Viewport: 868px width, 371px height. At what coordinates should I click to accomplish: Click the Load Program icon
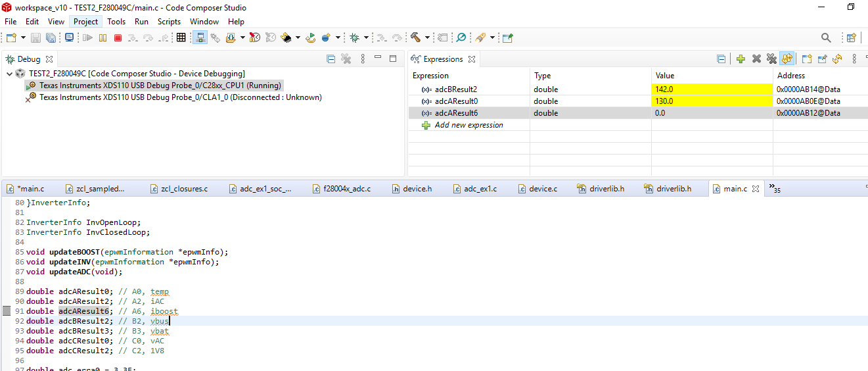pos(231,37)
